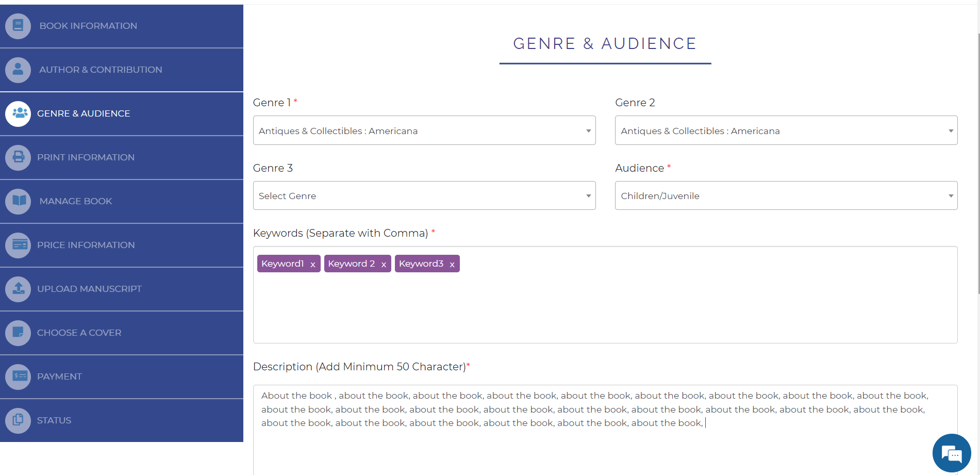Open Print Information section
This screenshot has height=475, width=980.
click(122, 157)
